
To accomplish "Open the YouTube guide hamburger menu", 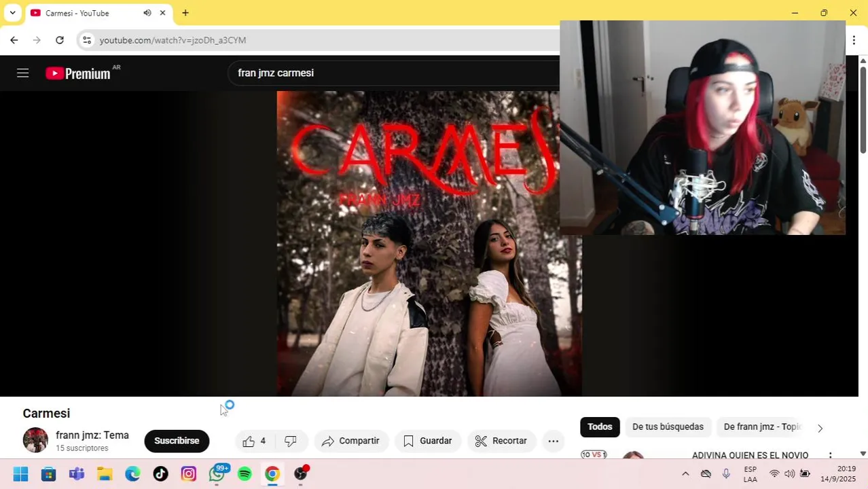I will pyautogui.click(x=23, y=73).
